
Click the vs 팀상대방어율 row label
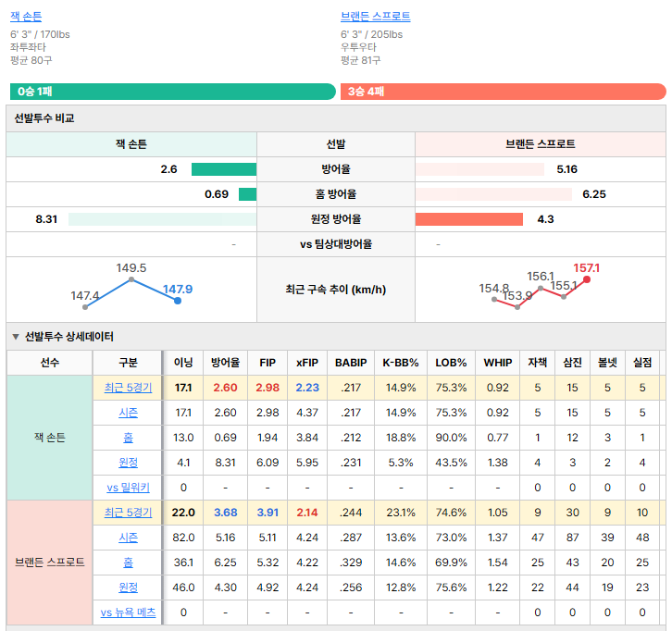(x=336, y=244)
